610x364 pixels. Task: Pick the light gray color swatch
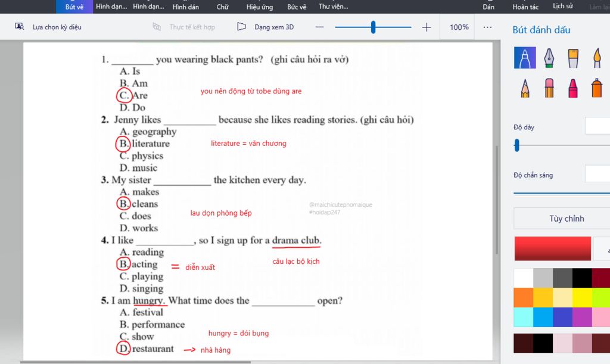point(543,278)
